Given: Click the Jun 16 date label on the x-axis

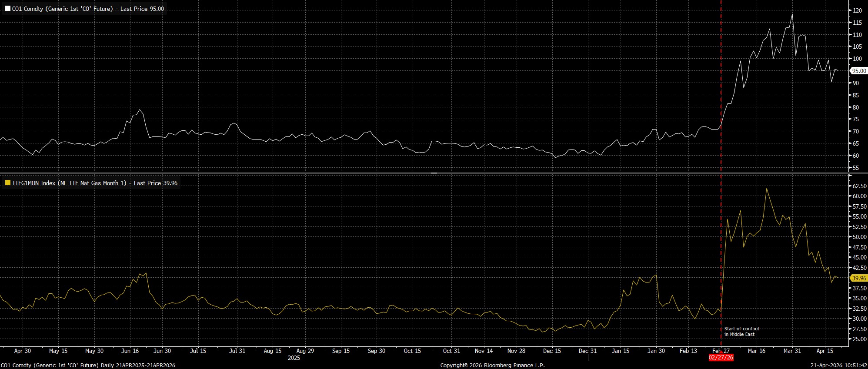Looking at the screenshot, I should (130, 351).
